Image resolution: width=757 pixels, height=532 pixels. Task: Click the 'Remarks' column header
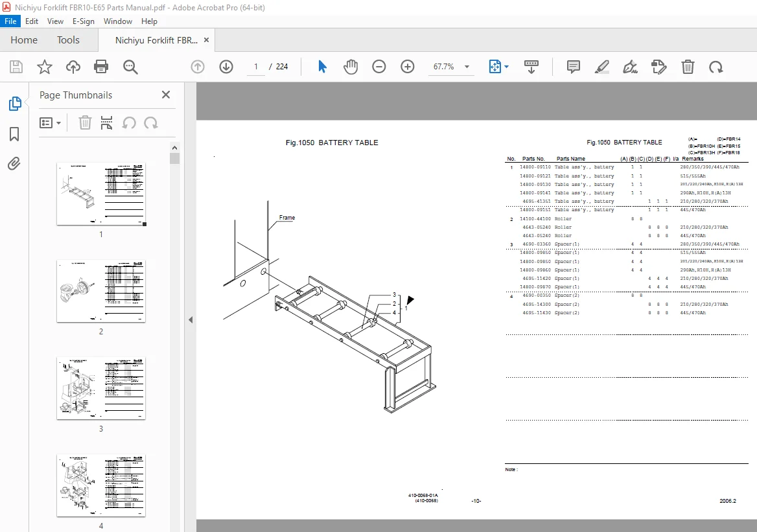[x=693, y=159]
